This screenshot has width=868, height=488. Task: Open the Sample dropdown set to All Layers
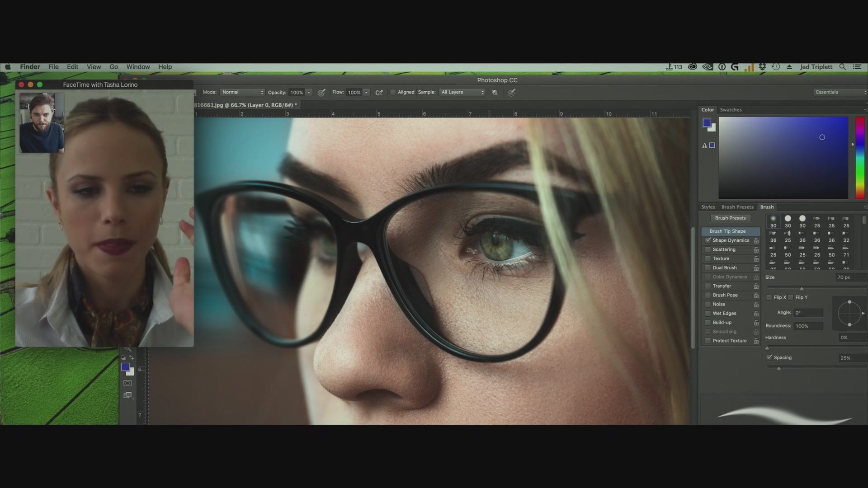(462, 92)
